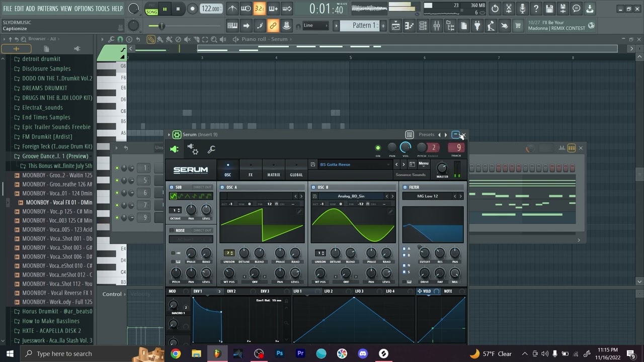This screenshot has height=362, width=644.
Task: Open the mixer view icon
Action: pos(436,26)
